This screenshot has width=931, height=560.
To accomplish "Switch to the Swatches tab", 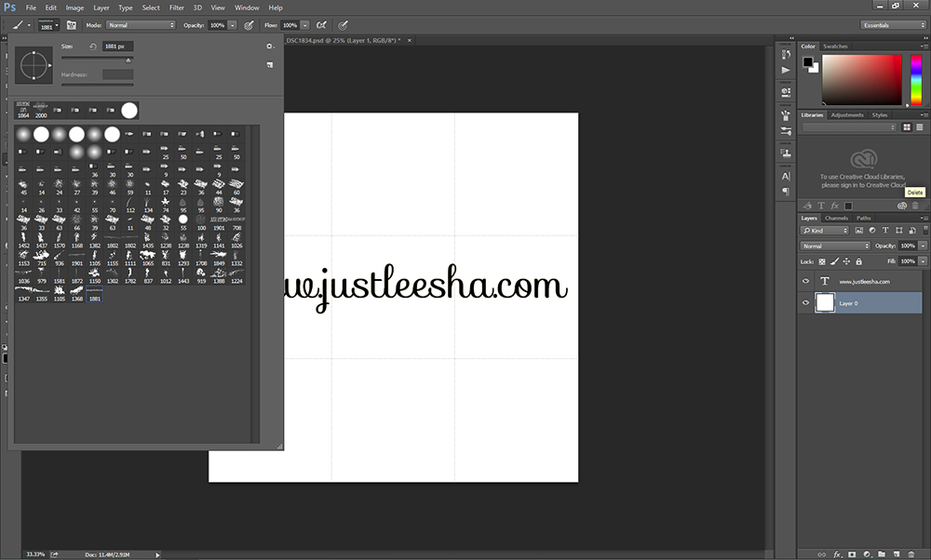I will click(835, 47).
